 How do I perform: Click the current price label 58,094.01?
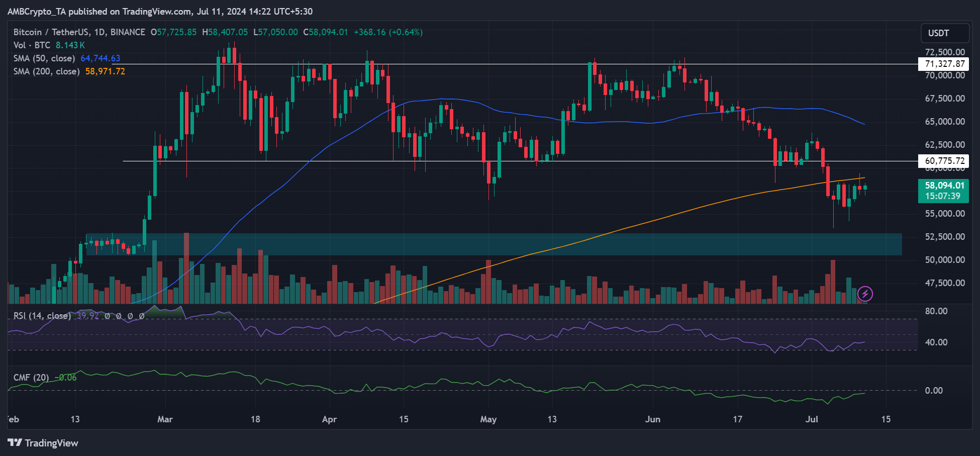tap(944, 186)
